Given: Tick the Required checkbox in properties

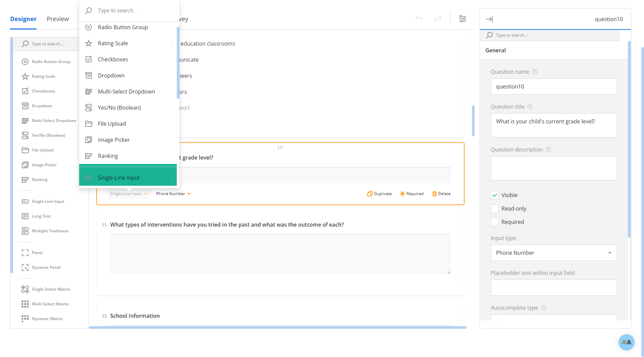Looking at the screenshot, I should [x=495, y=222].
